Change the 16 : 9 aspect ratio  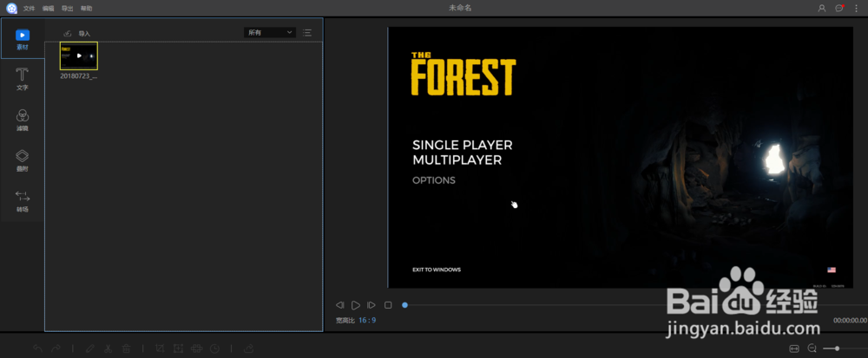(x=367, y=321)
